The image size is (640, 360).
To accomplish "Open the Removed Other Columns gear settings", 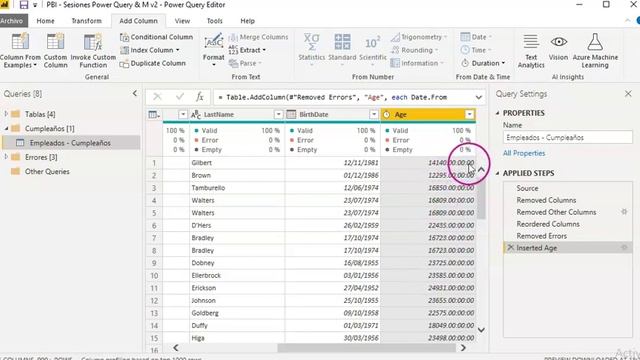I will (624, 212).
